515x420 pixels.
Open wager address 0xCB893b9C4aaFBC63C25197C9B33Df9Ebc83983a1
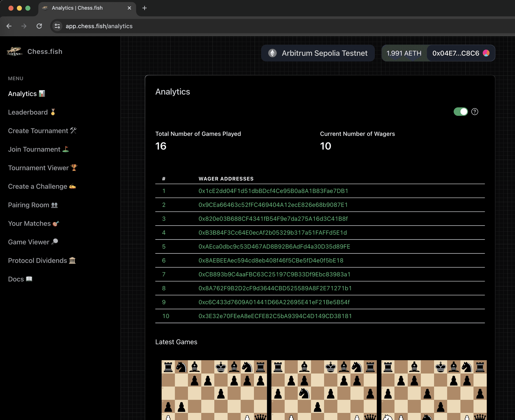[274, 274]
